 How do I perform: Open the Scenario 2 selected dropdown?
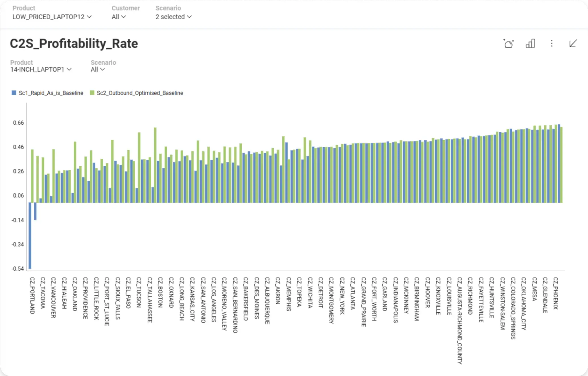pos(173,17)
